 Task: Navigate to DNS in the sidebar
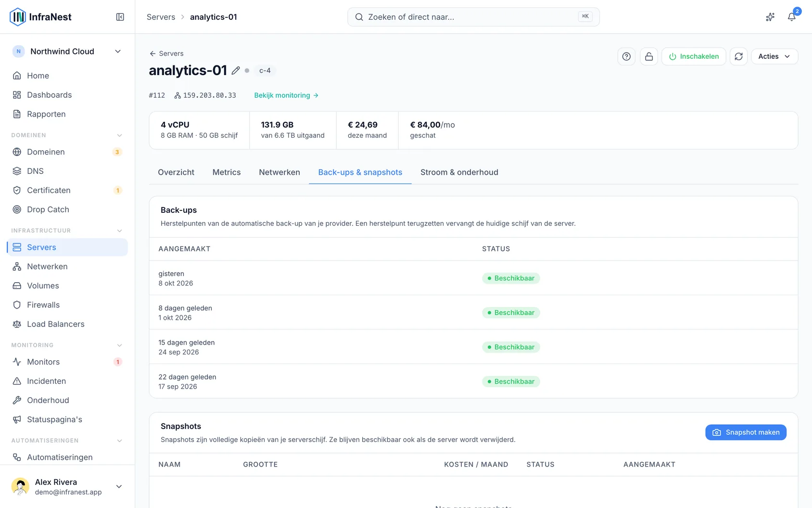coord(67,171)
